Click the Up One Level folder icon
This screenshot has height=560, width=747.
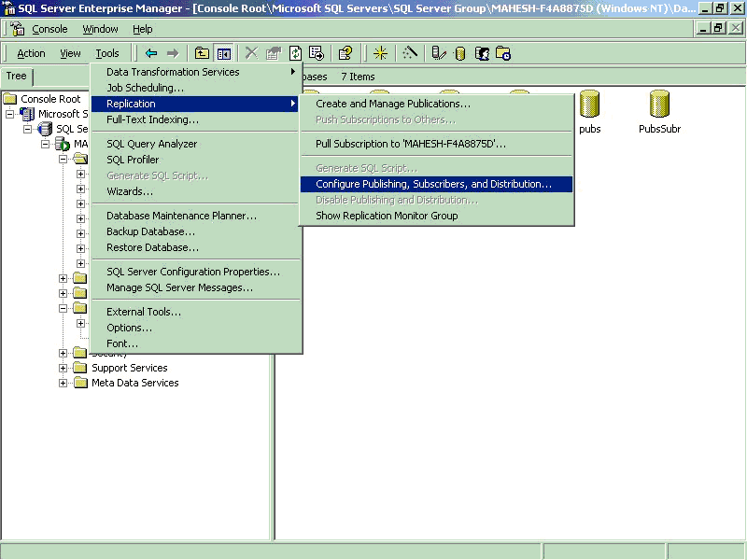click(x=202, y=53)
